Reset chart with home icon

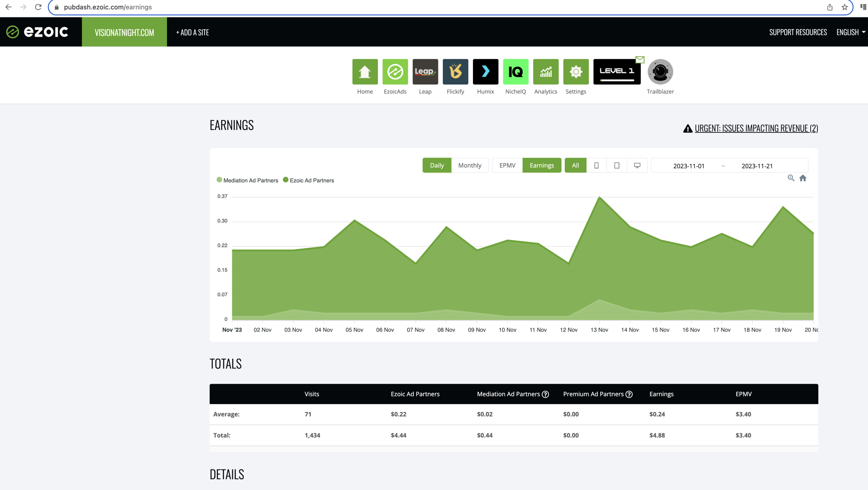point(803,178)
